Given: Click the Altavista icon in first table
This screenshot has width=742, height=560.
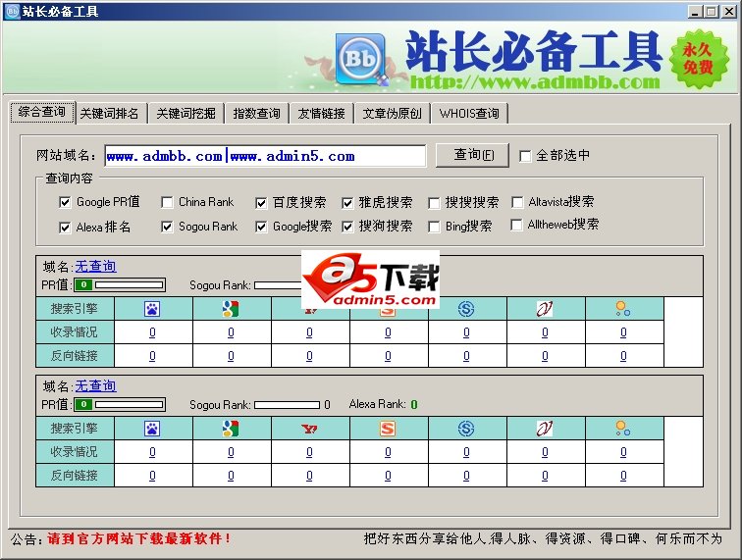Looking at the screenshot, I should point(545,309).
